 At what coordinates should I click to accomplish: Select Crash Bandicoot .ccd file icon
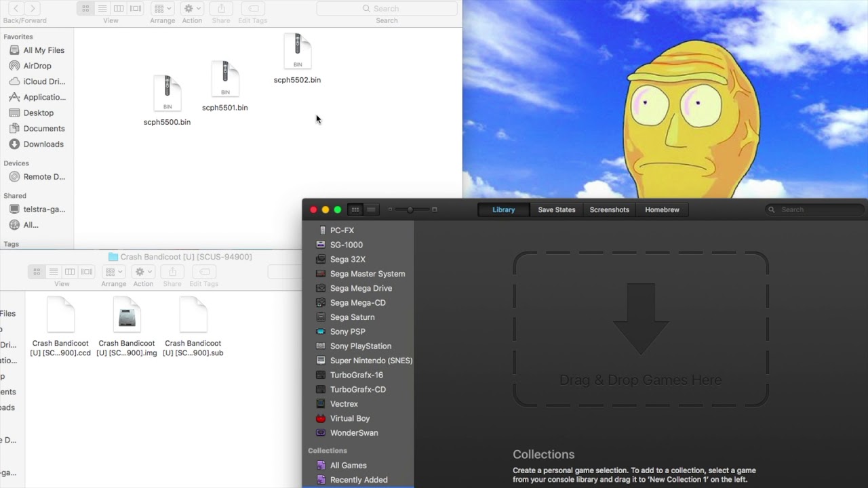(60, 314)
